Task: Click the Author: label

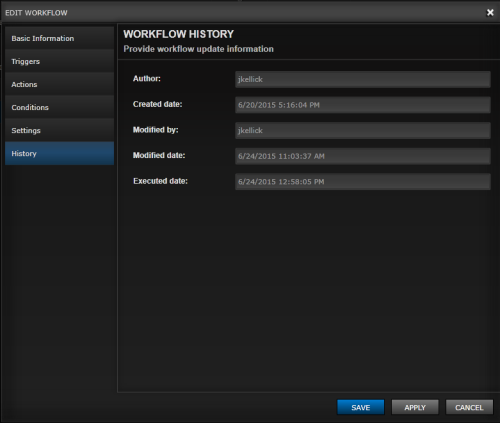Action: [147, 79]
